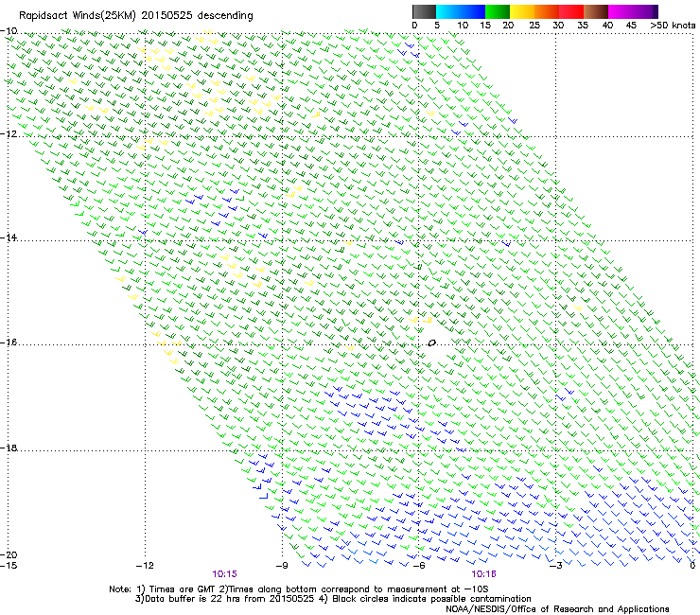Click the NOAA/NESDIS credit line
700x615 pixels.
[x=557, y=609]
